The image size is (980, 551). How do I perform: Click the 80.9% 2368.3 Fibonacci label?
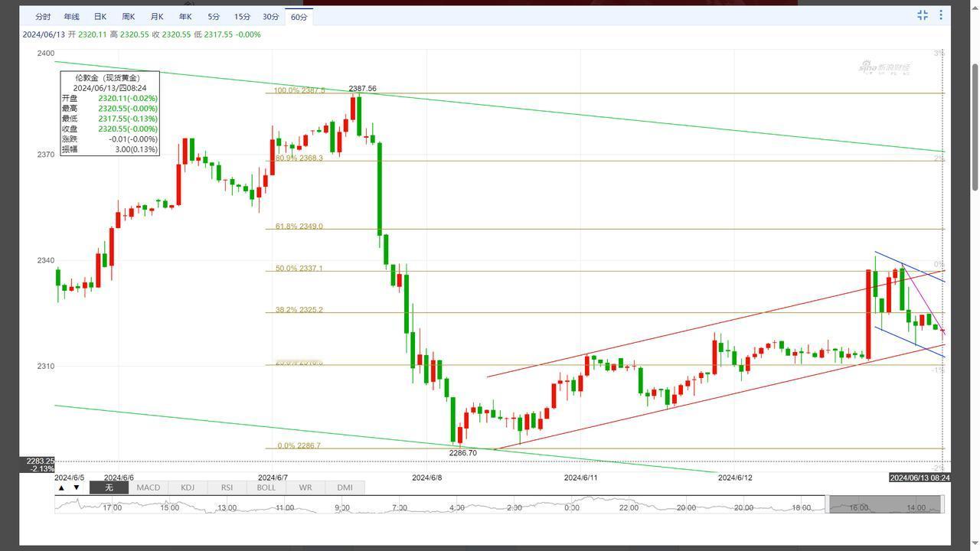299,158
